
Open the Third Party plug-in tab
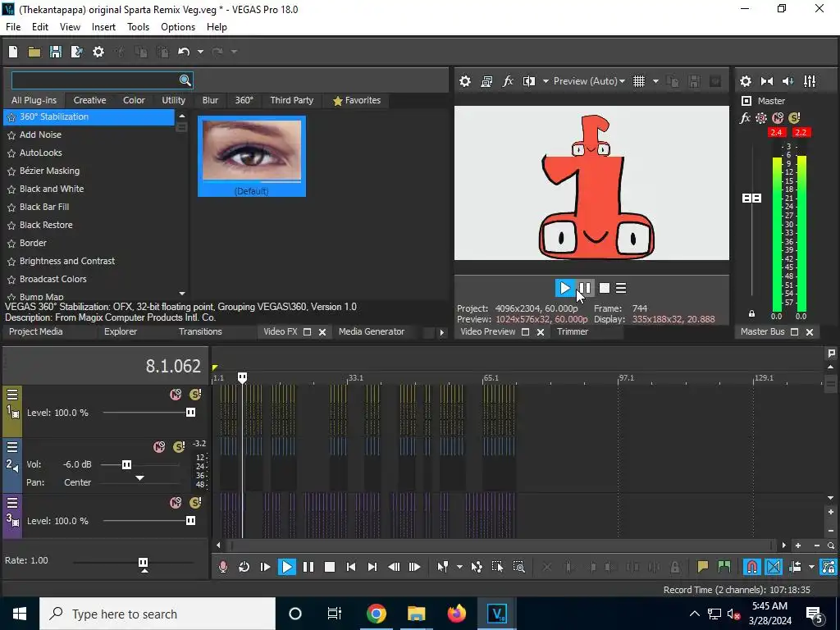[x=291, y=100]
